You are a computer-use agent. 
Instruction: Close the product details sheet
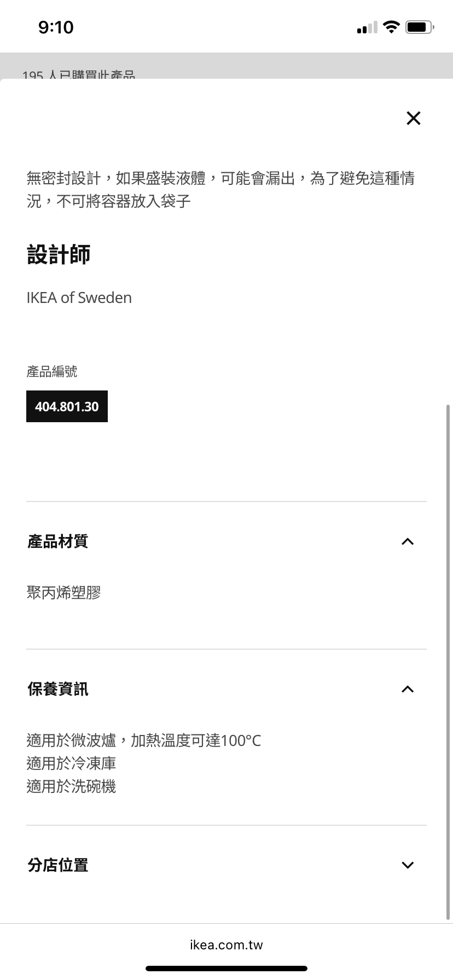[414, 118]
